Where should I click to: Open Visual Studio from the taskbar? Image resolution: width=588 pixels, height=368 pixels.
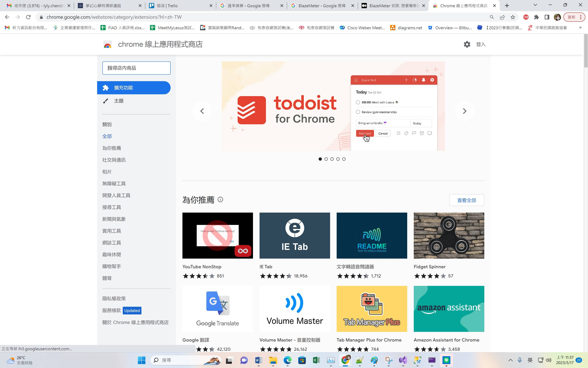(x=403, y=360)
